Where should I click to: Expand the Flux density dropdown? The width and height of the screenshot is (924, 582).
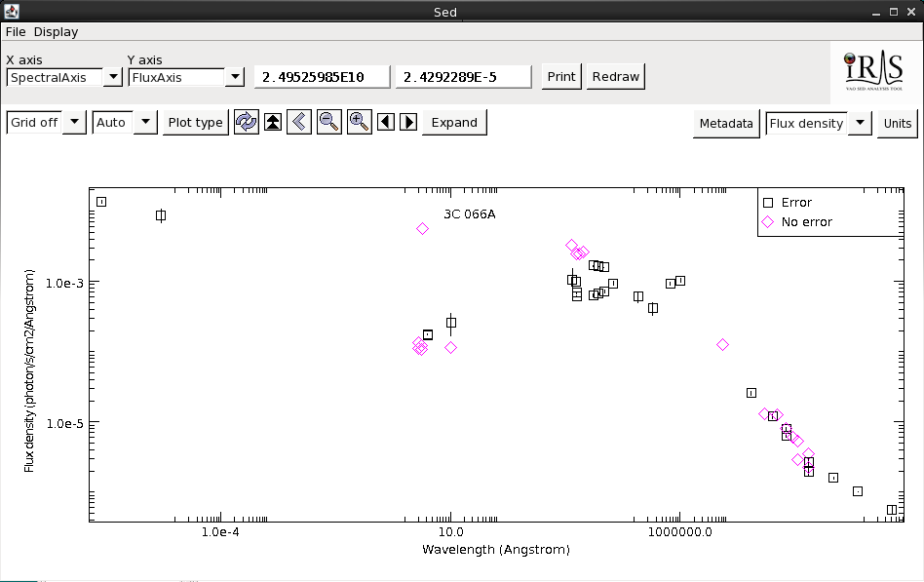point(860,124)
